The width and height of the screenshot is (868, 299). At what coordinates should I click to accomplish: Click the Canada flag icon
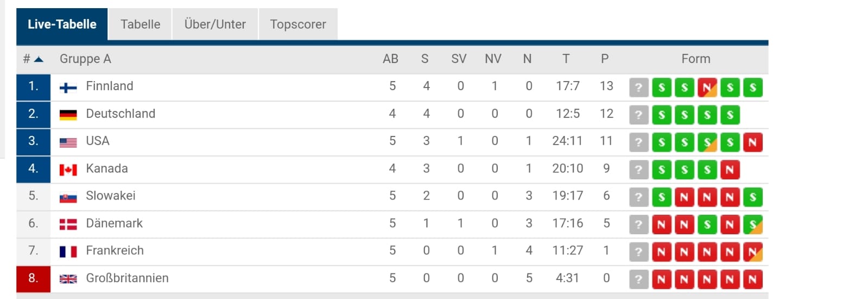click(68, 170)
